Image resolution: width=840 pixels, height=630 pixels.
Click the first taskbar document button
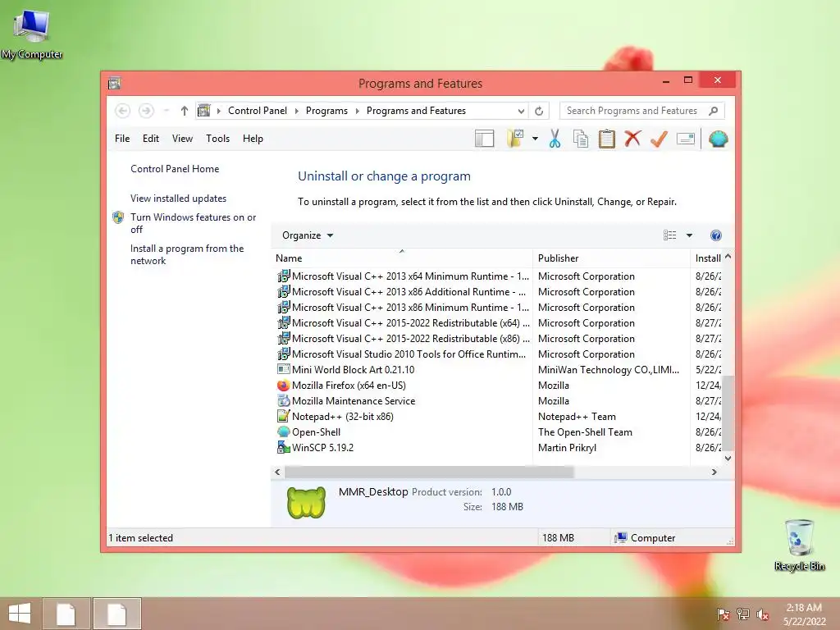point(66,614)
